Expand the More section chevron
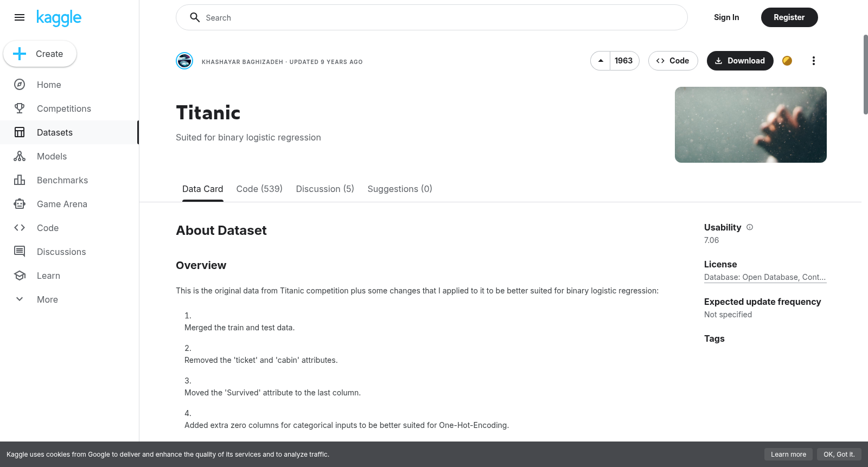Screen dimensions: 868x467 (x=20, y=299)
